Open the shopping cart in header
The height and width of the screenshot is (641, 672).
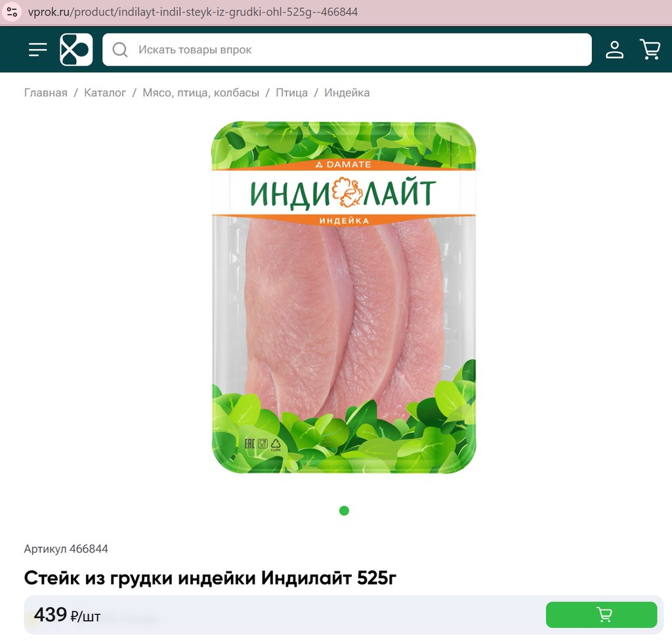pyautogui.click(x=650, y=50)
